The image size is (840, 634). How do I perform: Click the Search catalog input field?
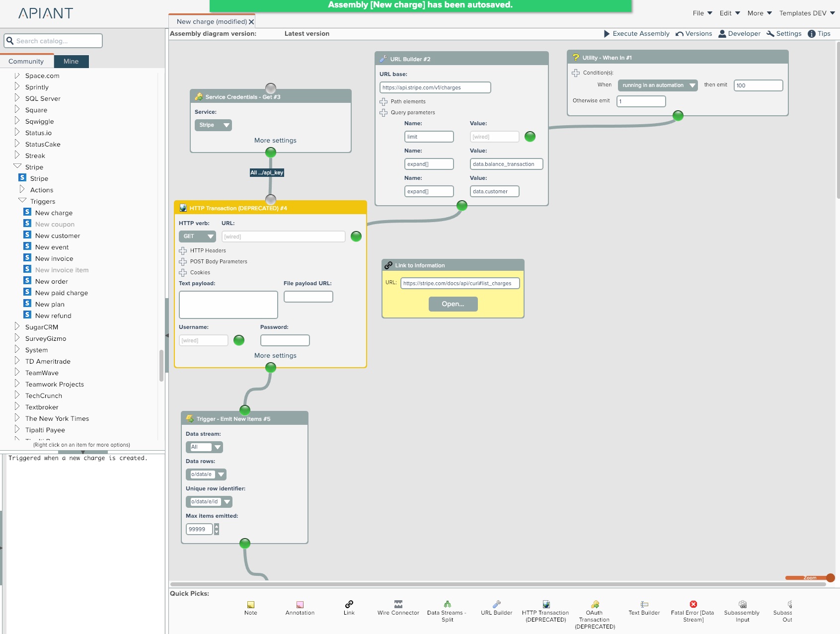click(53, 41)
